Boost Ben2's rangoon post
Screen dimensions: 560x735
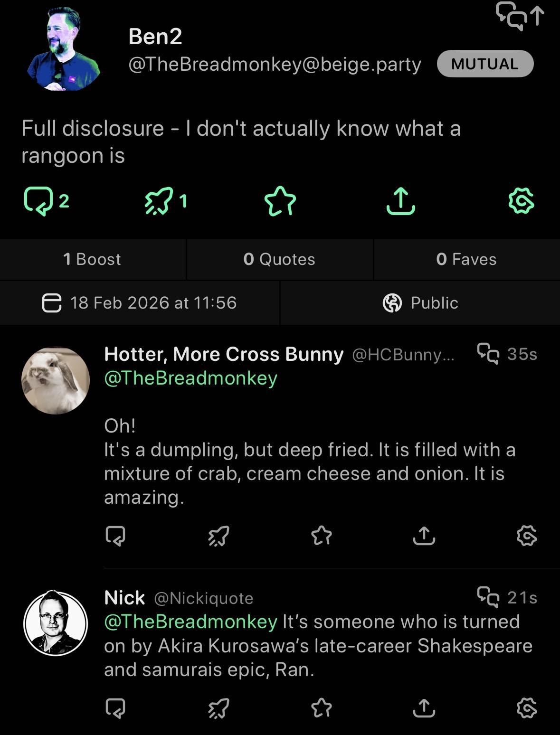158,201
